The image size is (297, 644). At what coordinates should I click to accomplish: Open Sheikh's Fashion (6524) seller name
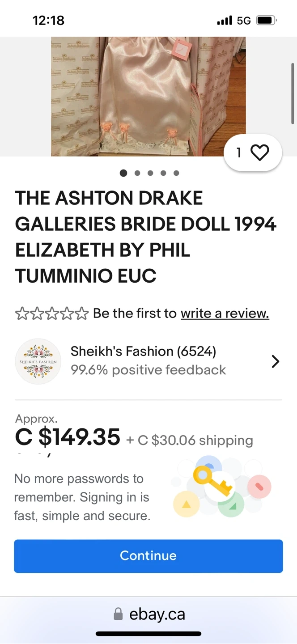143,352
